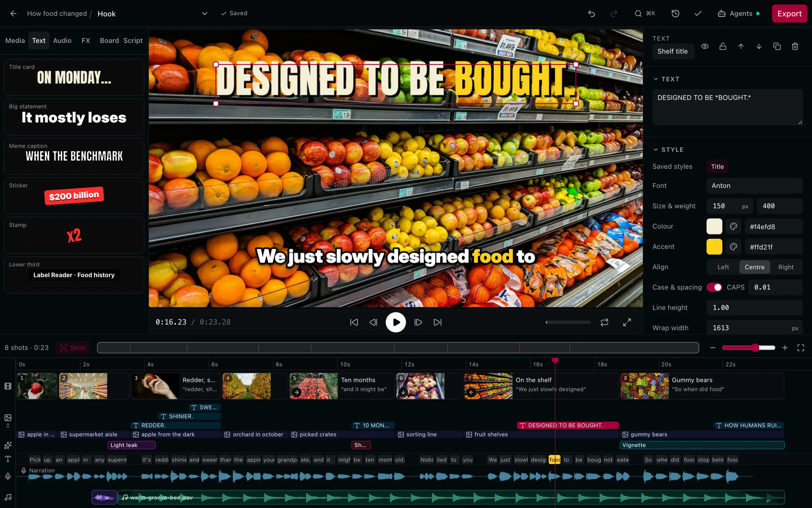The width and height of the screenshot is (812, 508).
Task: Open the Script tab
Action: [133, 41]
